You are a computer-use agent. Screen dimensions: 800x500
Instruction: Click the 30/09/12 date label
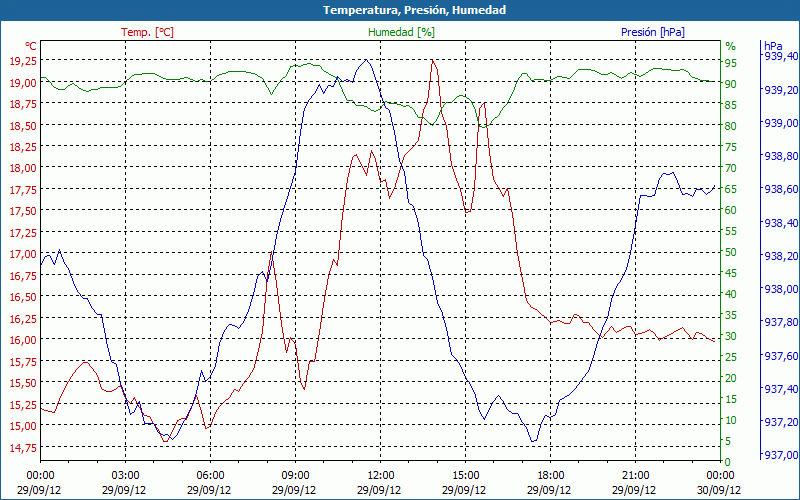tap(718, 490)
